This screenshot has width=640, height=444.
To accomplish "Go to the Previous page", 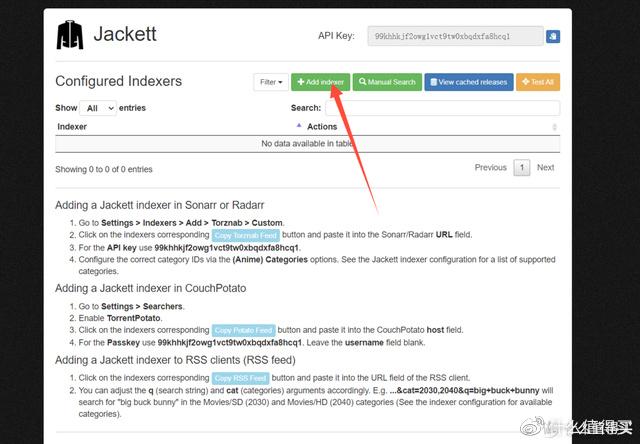I will 490,168.
